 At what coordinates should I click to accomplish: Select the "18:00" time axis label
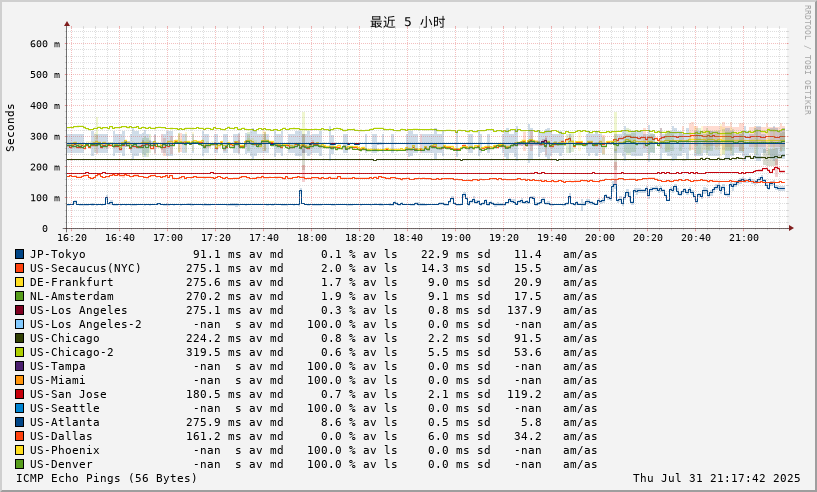[312, 238]
